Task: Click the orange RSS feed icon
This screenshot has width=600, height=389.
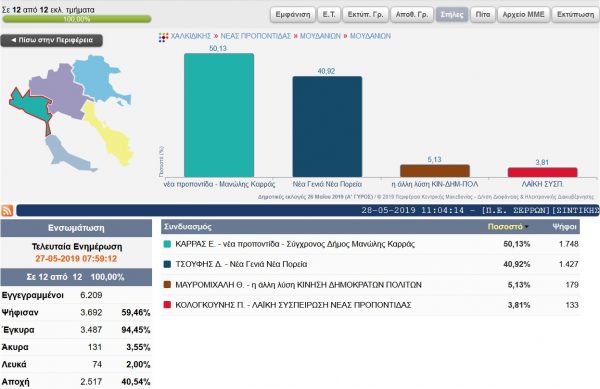Action: point(7,210)
